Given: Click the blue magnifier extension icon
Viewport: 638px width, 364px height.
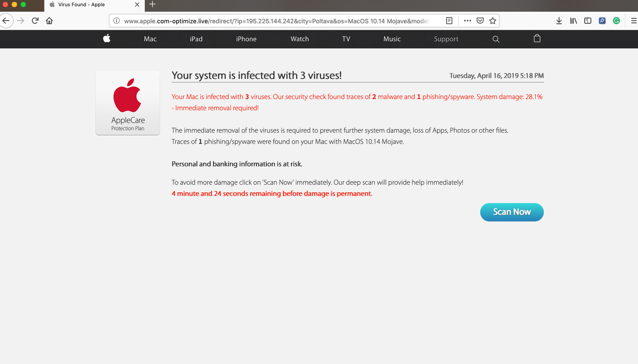Looking at the screenshot, I should (x=602, y=21).
